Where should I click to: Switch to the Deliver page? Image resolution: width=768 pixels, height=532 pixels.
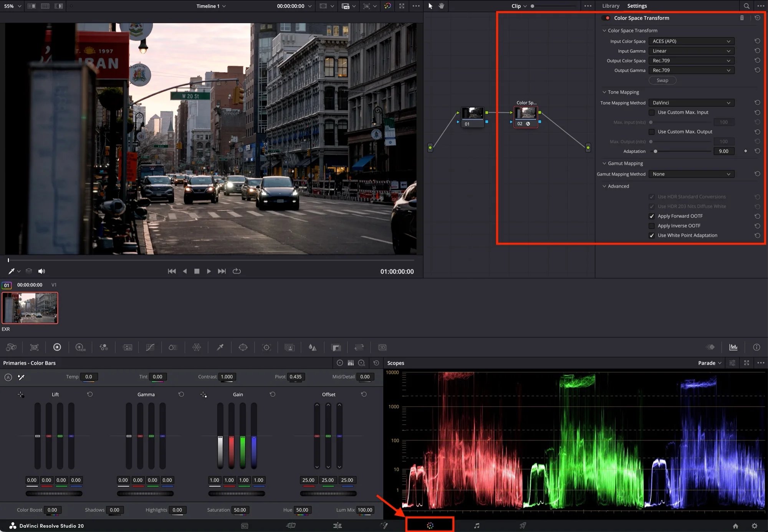tap(523, 525)
